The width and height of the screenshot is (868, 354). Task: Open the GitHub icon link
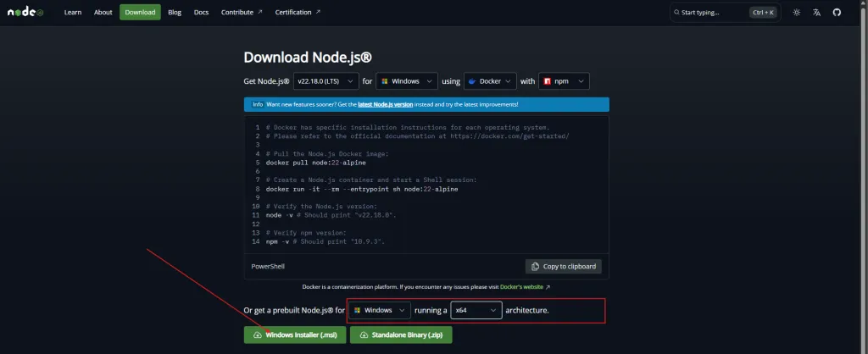[x=837, y=13]
